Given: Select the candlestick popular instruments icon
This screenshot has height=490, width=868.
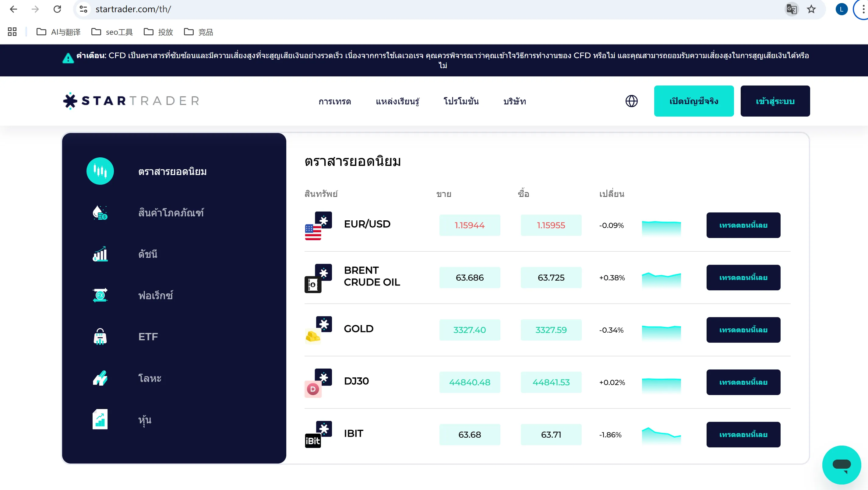Looking at the screenshot, I should tap(100, 171).
